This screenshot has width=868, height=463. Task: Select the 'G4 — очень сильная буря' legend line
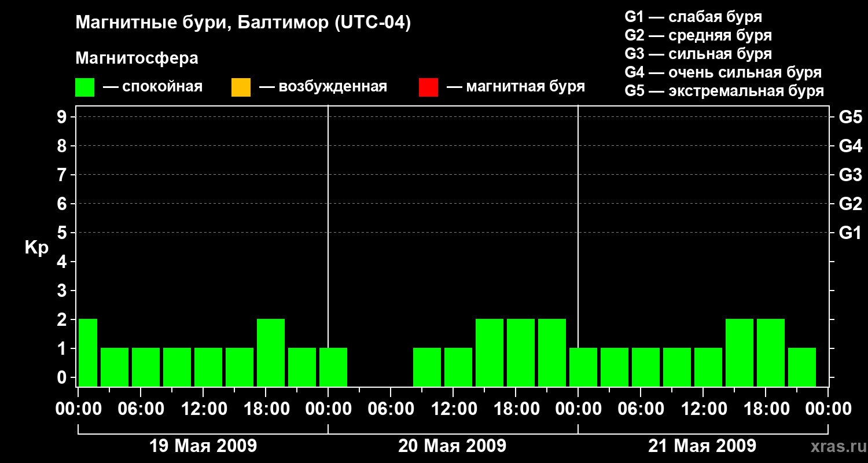click(723, 72)
